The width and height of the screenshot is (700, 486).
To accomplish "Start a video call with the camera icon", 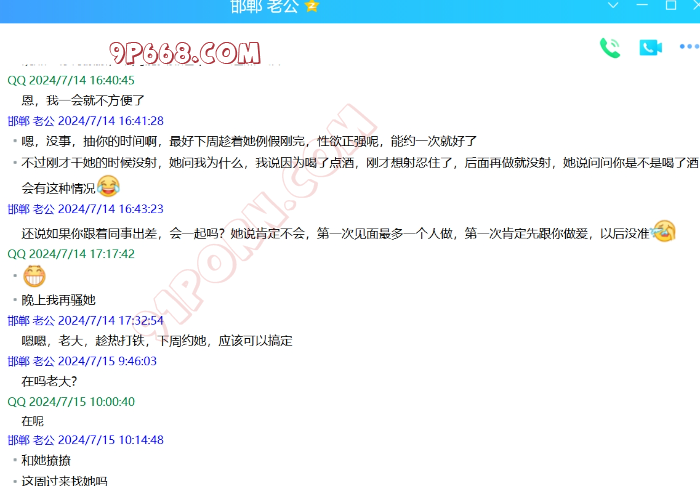I will pyautogui.click(x=651, y=47).
